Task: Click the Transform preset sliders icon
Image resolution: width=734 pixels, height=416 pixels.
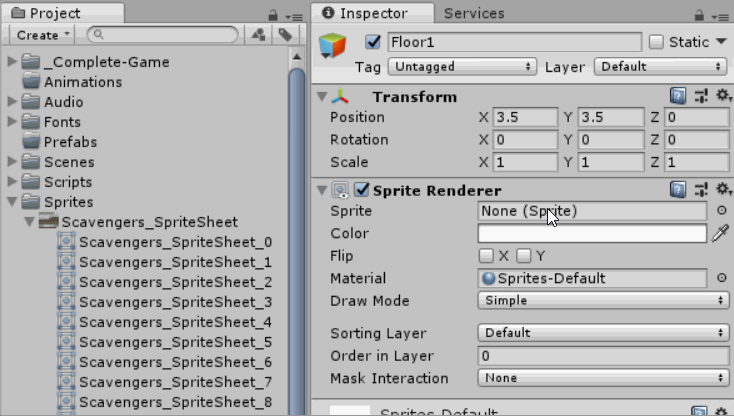Action: click(x=701, y=96)
